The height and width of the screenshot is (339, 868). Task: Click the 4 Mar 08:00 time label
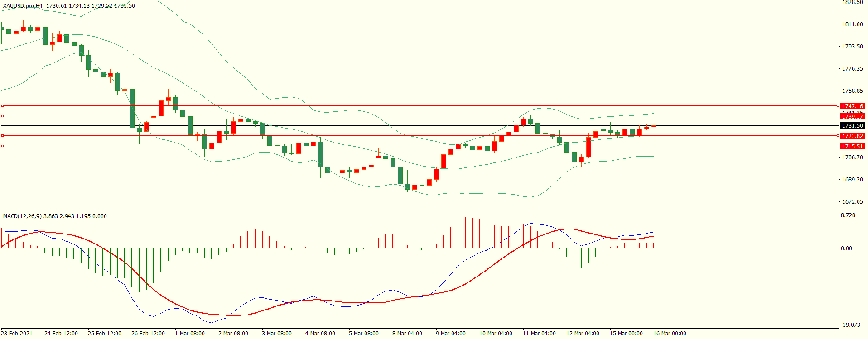click(320, 334)
